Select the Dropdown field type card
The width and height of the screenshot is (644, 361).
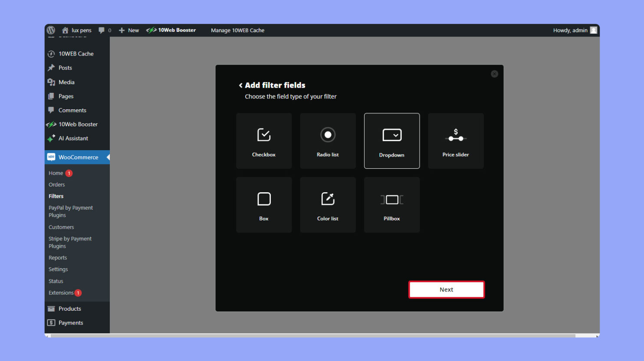(x=391, y=141)
